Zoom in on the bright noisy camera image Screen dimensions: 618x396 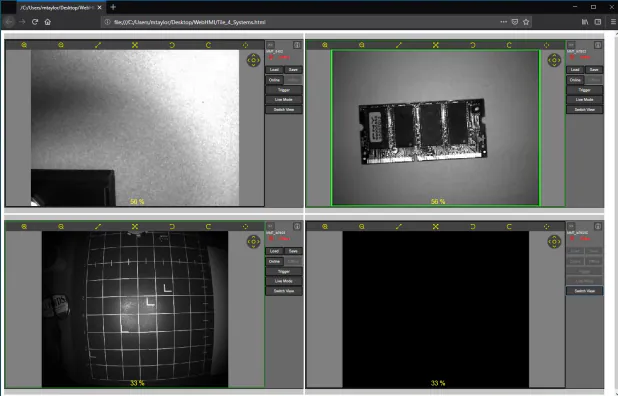(24, 45)
